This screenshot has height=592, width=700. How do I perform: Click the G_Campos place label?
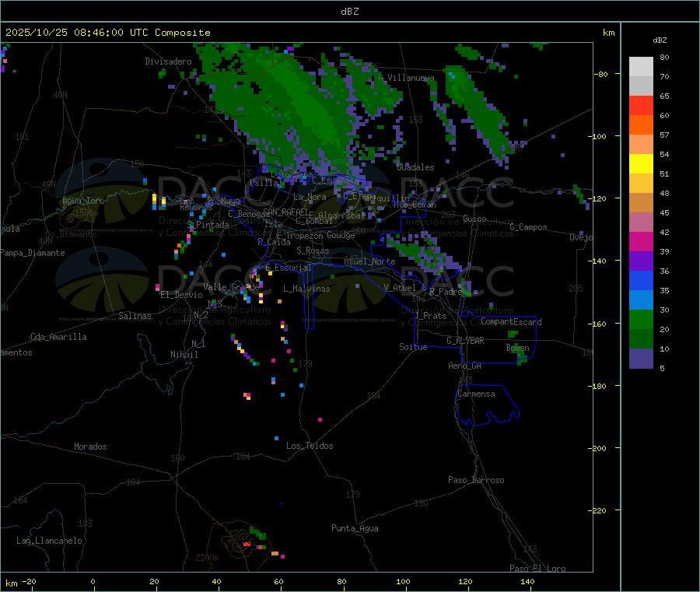(x=529, y=227)
